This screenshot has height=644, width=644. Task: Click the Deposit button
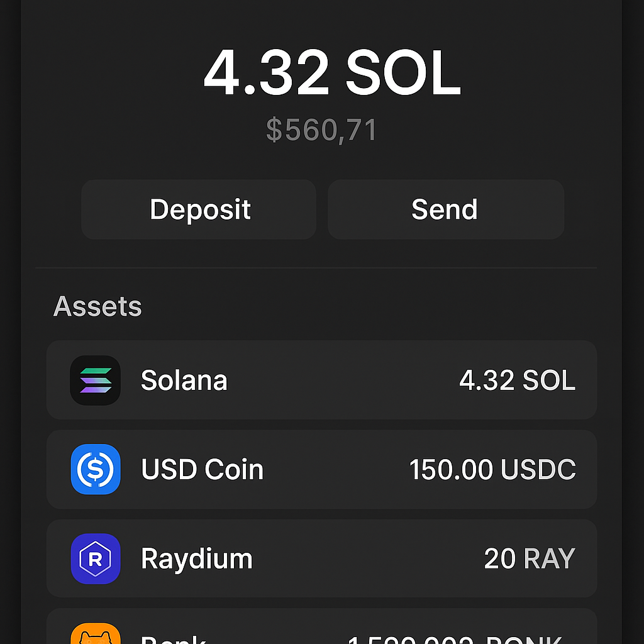pos(199,209)
